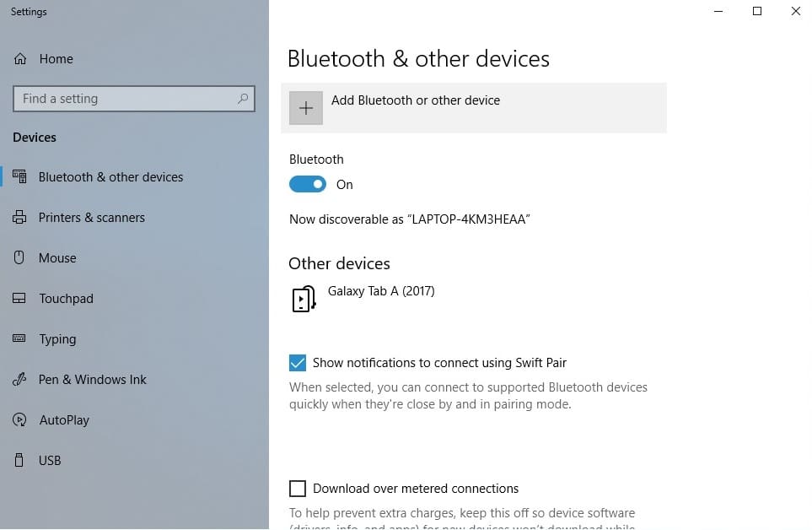812x530 pixels.
Task: Click the Typing keyboard icon
Action: [20, 339]
